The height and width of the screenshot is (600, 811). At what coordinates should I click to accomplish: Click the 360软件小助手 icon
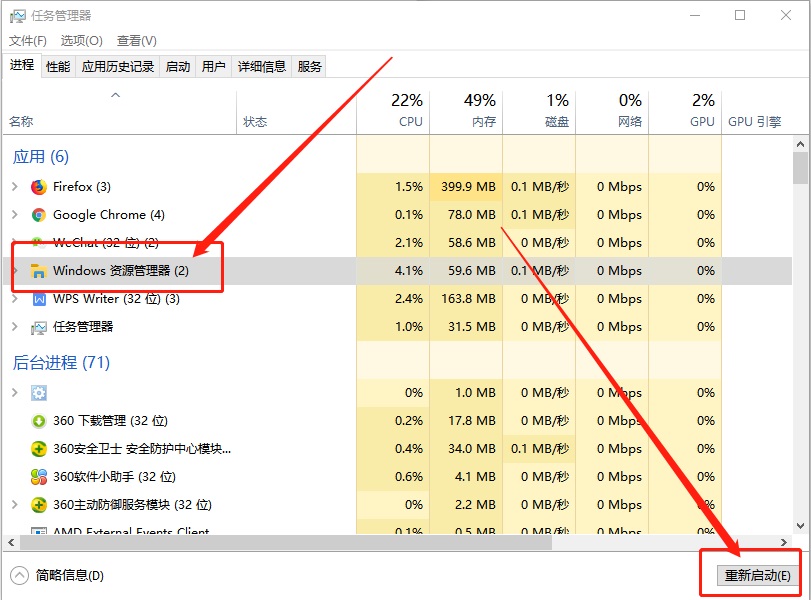(x=39, y=476)
